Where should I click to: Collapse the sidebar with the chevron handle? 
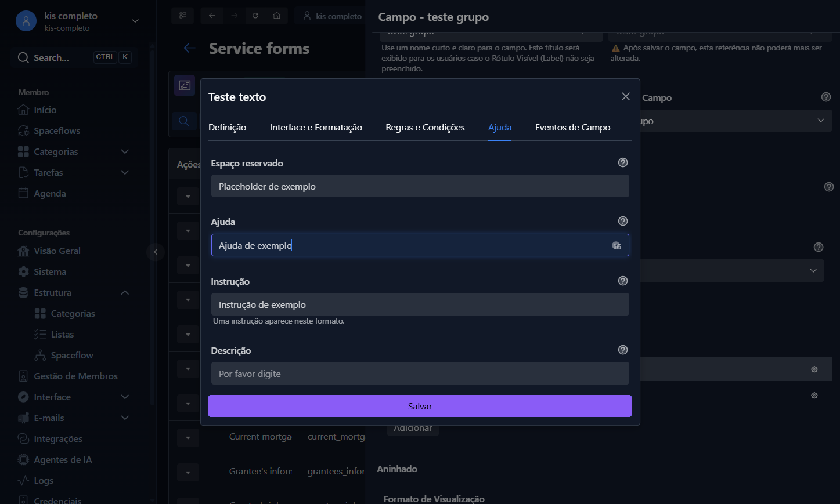[156, 252]
